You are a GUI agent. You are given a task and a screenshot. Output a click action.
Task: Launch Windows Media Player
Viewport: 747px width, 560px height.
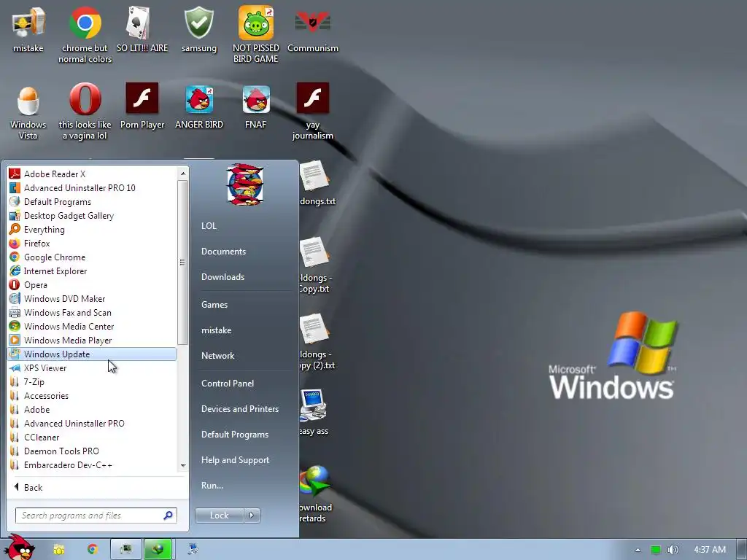[x=92, y=340]
